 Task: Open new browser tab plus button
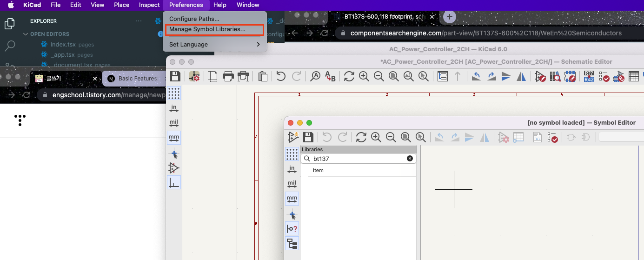click(x=449, y=17)
